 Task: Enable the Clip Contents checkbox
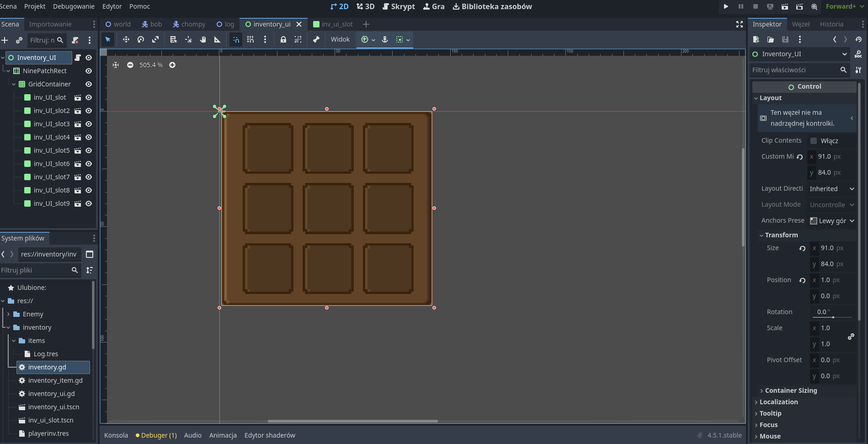[814, 141]
